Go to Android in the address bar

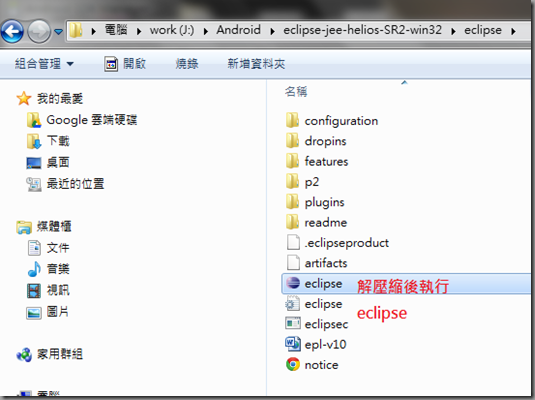(238, 30)
